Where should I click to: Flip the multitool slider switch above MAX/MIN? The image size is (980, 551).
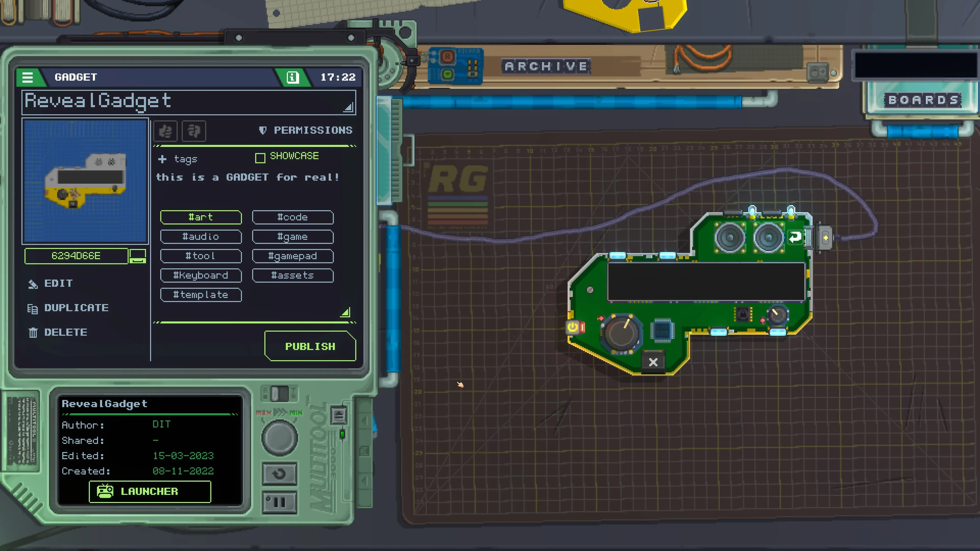click(280, 394)
